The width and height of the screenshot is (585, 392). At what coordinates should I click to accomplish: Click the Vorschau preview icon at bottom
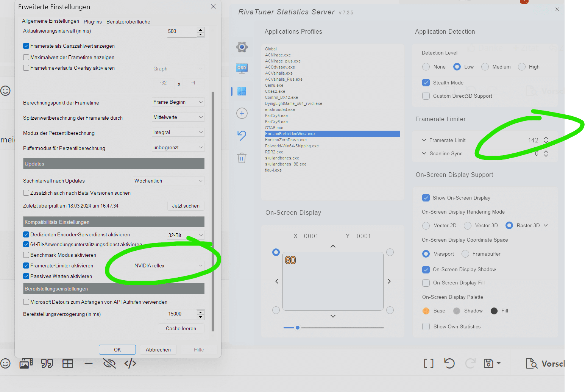pos(532,364)
